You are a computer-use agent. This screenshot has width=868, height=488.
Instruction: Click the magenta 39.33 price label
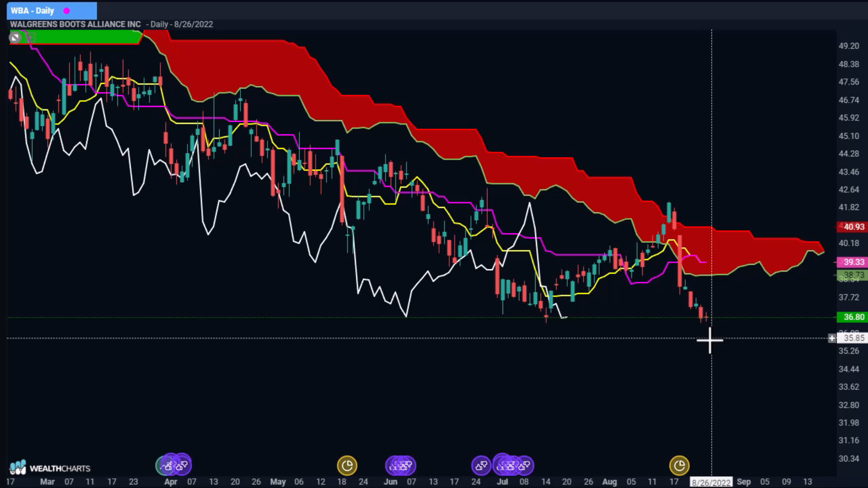click(853, 262)
